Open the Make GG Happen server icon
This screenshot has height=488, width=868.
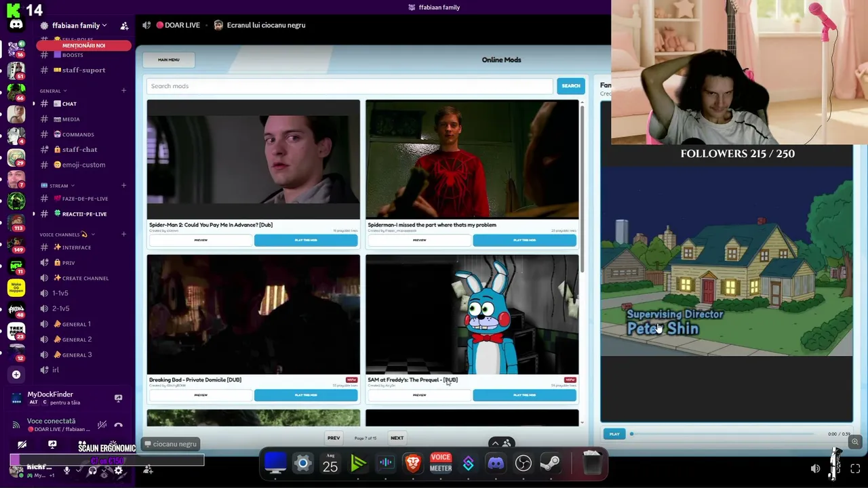click(16, 287)
